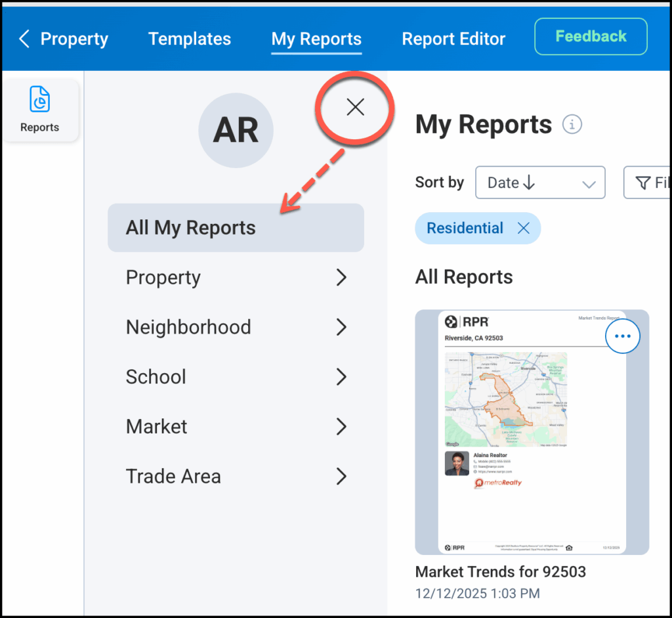
Task: Open the Market Trends 92503 report thumbnail
Action: click(x=532, y=447)
